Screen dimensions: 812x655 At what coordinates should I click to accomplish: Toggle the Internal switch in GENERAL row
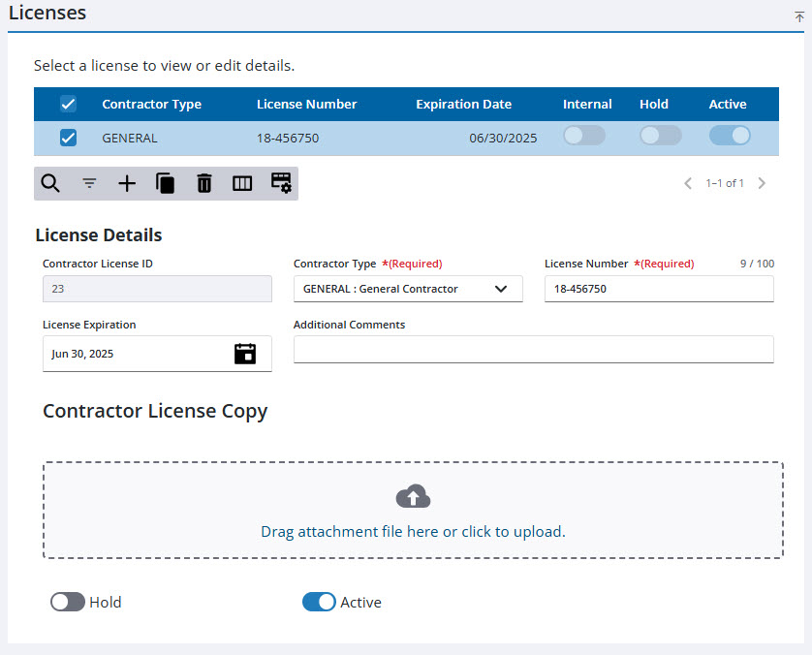(584, 136)
